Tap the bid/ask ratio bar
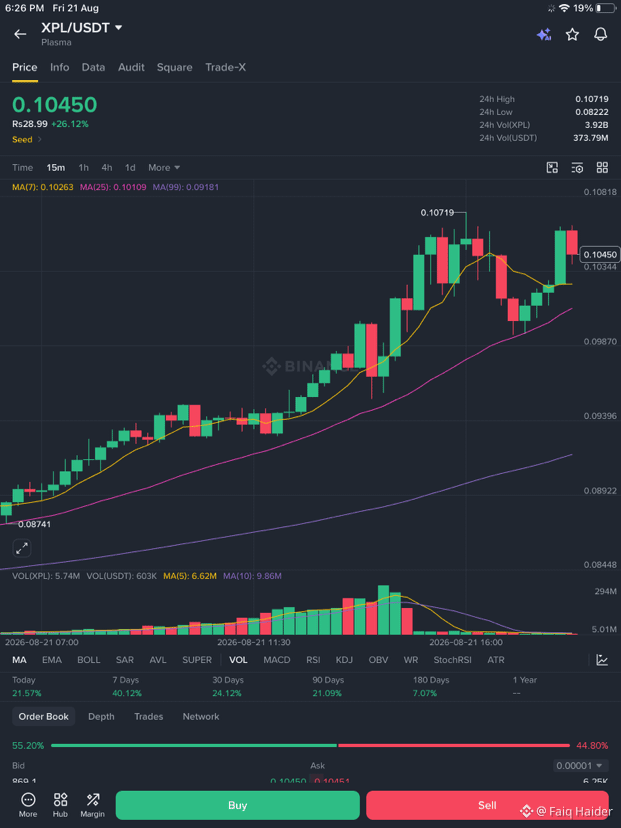 coord(310,746)
